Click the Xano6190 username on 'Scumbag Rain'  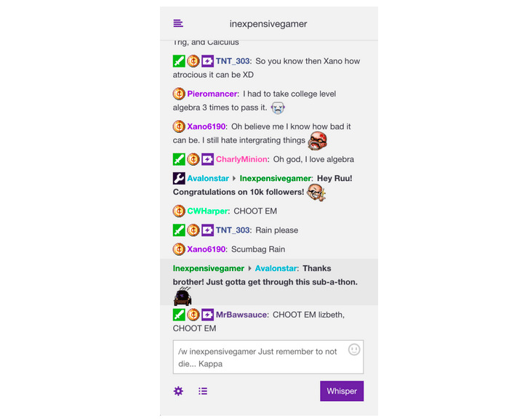206,249
